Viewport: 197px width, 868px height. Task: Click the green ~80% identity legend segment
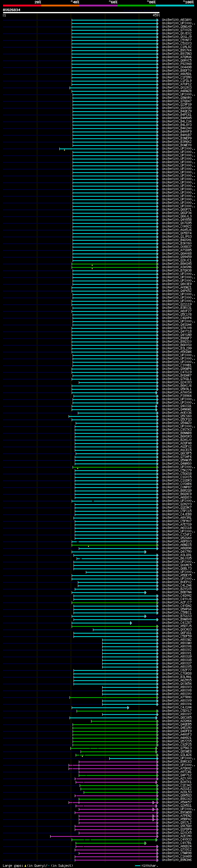click(x=137, y=6)
